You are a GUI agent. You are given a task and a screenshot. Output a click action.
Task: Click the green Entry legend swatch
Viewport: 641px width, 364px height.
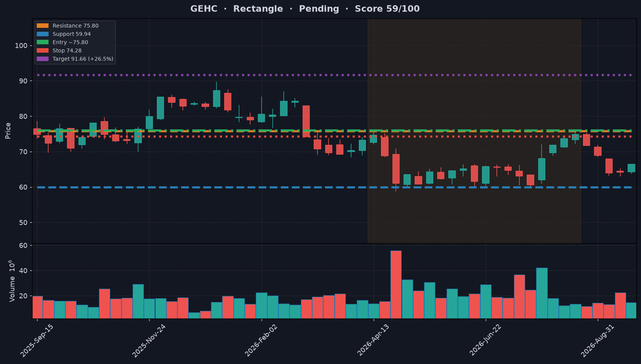click(42, 42)
